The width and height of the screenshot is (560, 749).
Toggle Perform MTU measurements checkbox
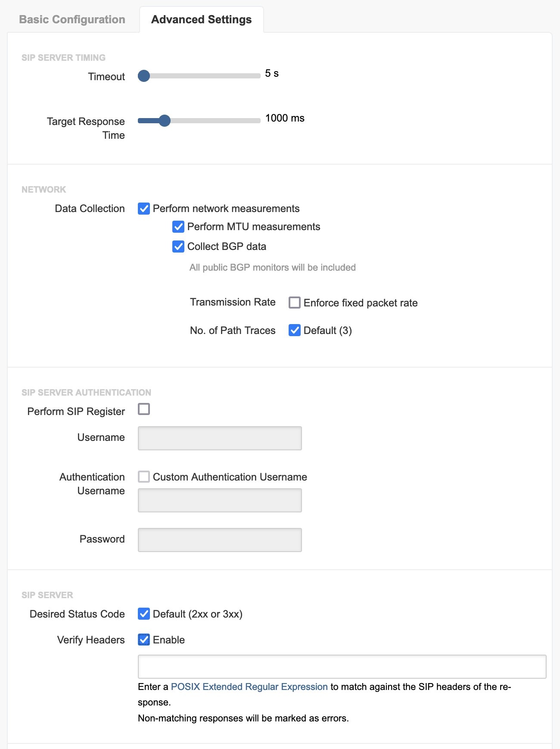178,227
